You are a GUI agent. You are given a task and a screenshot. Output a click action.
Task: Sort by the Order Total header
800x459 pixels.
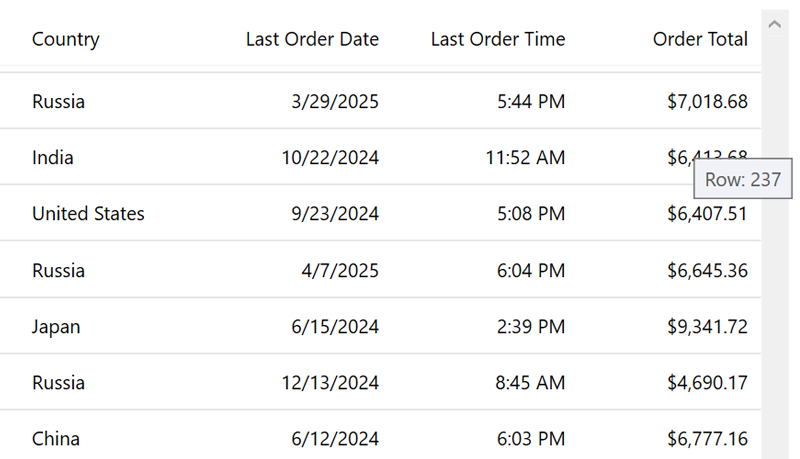pyautogui.click(x=700, y=40)
